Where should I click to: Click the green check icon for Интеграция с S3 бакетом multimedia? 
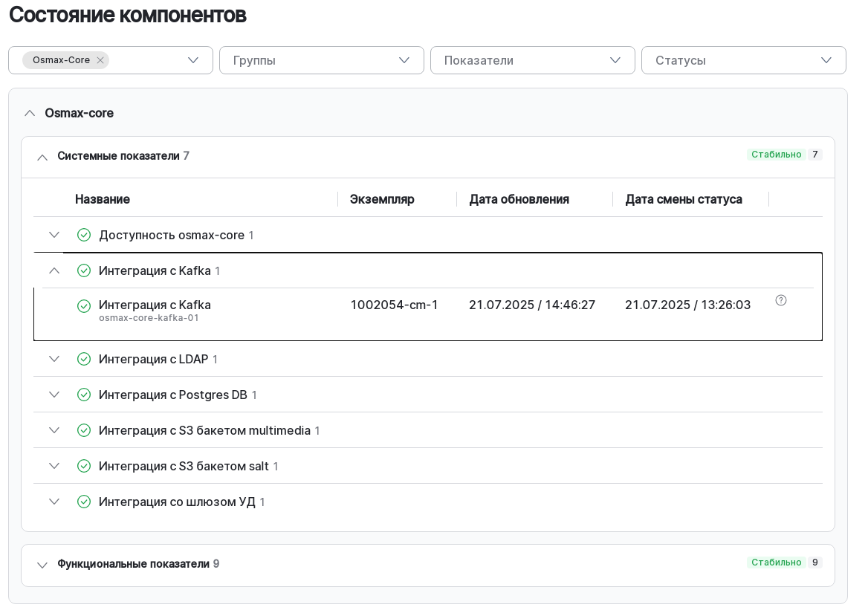[84, 430]
